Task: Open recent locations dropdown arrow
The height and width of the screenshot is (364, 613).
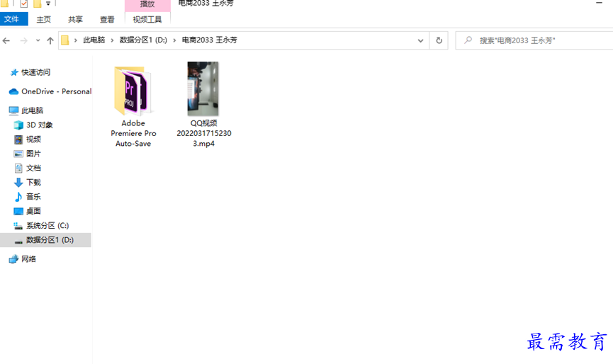Action: point(38,40)
